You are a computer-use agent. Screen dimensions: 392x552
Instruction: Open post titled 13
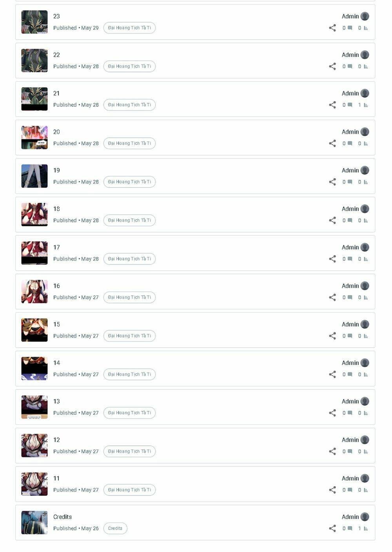point(56,401)
